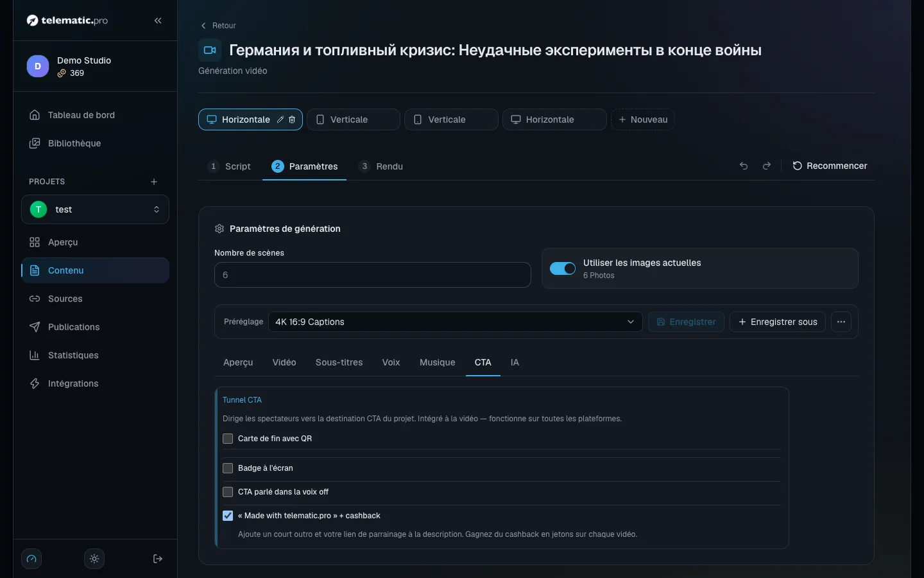The image size is (924, 578).
Task: Open Tableau de bord in the sidebar
Action: [x=95, y=115]
